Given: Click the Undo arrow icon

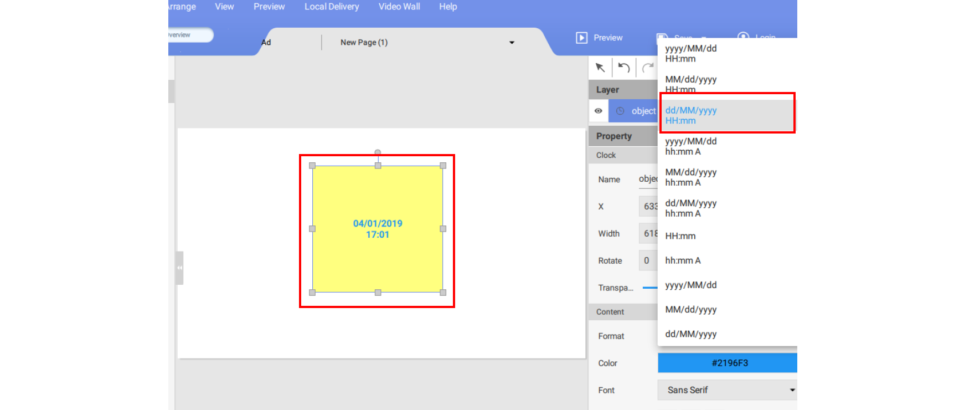Looking at the screenshot, I should click(x=624, y=68).
